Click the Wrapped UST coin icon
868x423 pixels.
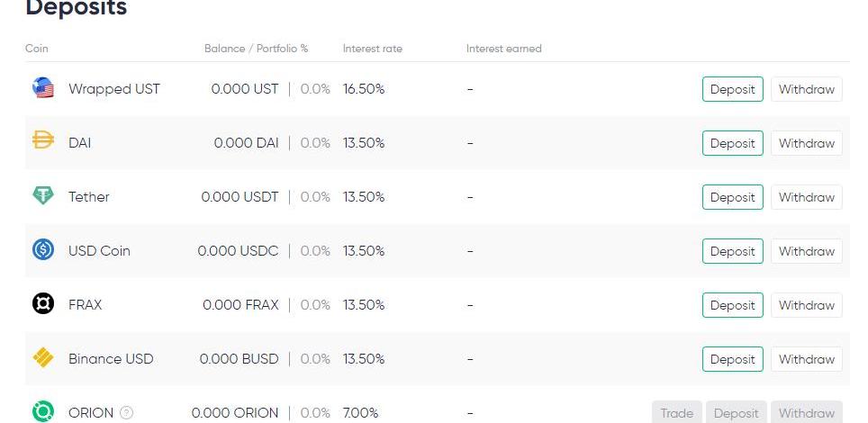(42, 88)
